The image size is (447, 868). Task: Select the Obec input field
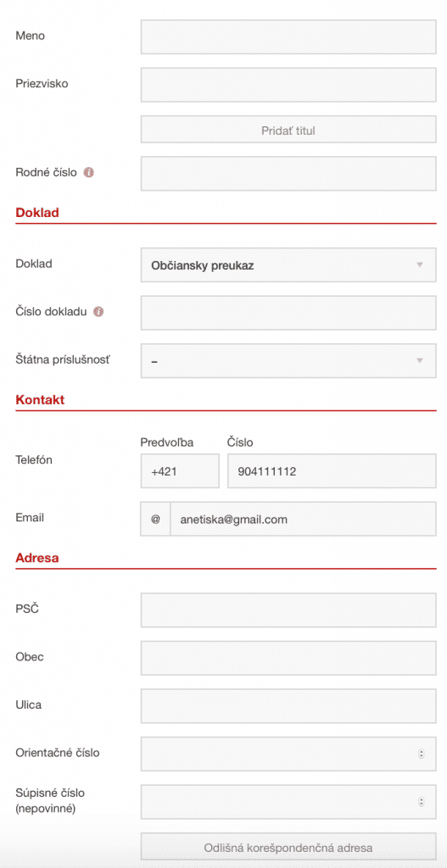click(x=288, y=658)
